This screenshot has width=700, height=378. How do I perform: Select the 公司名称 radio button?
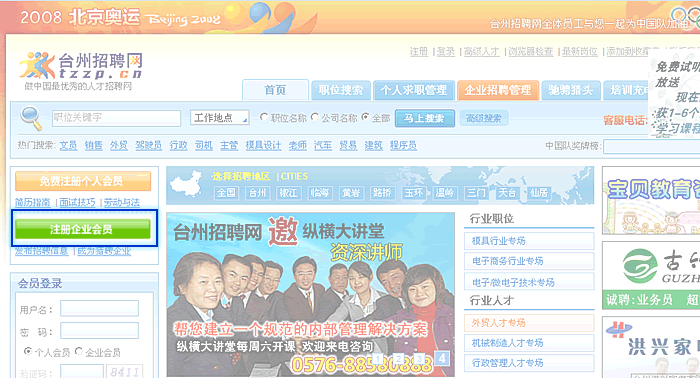tap(315, 117)
